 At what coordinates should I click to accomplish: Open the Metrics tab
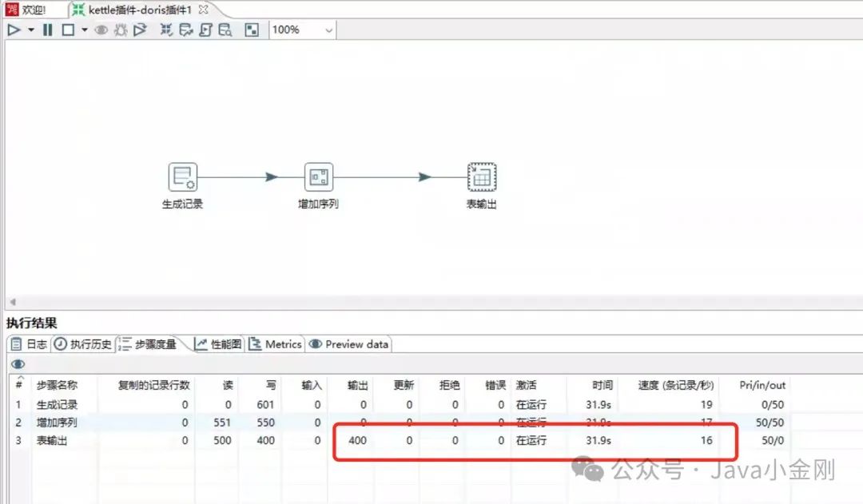click(x=276, y=344)
